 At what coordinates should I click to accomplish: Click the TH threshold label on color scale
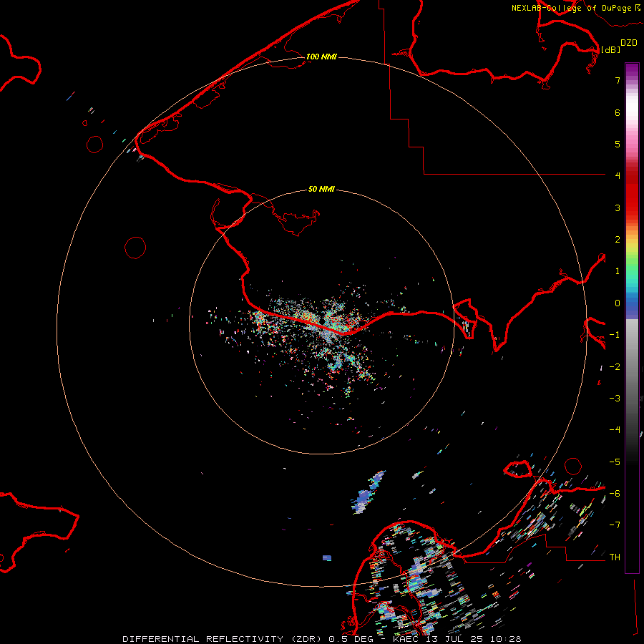615,557
